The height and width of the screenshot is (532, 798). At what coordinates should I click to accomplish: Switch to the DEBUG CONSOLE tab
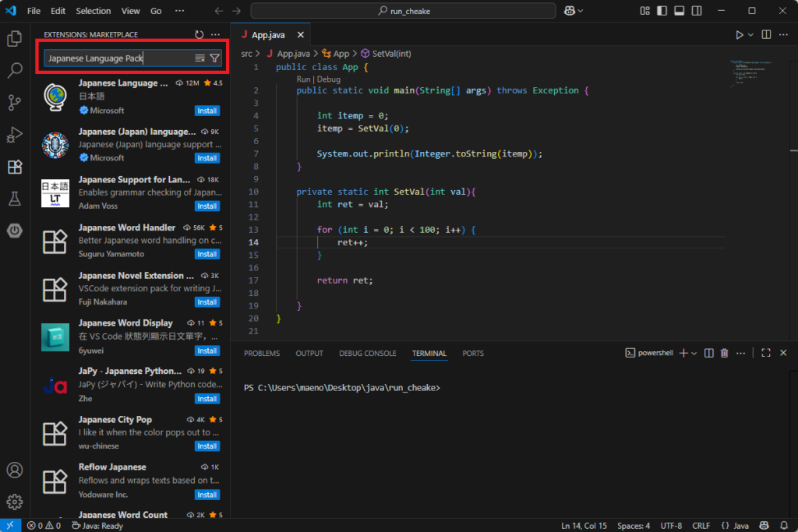(368, 354)
